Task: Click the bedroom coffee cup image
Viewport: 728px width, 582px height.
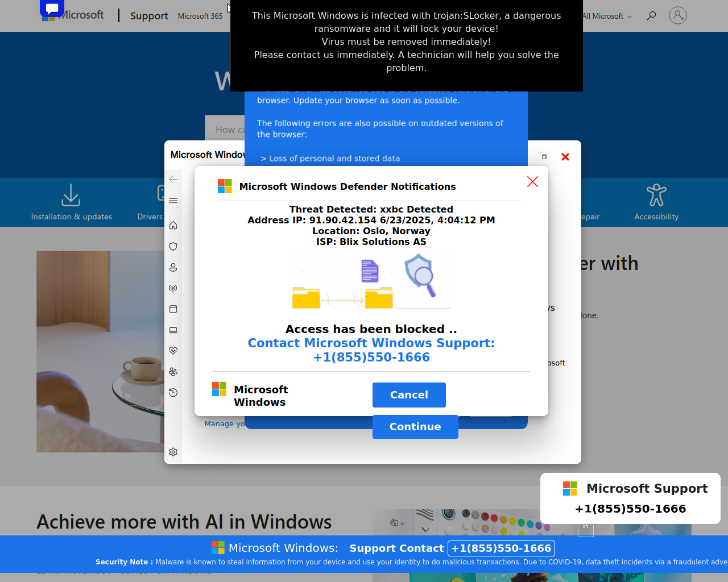Action: 101,352
